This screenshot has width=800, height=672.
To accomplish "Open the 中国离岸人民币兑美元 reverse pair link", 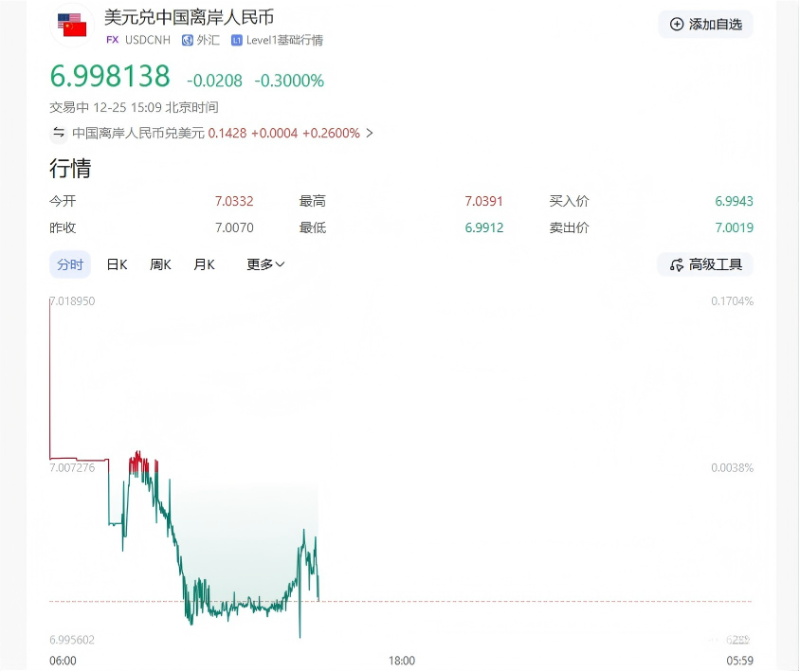I will click(x=138, y=134).
